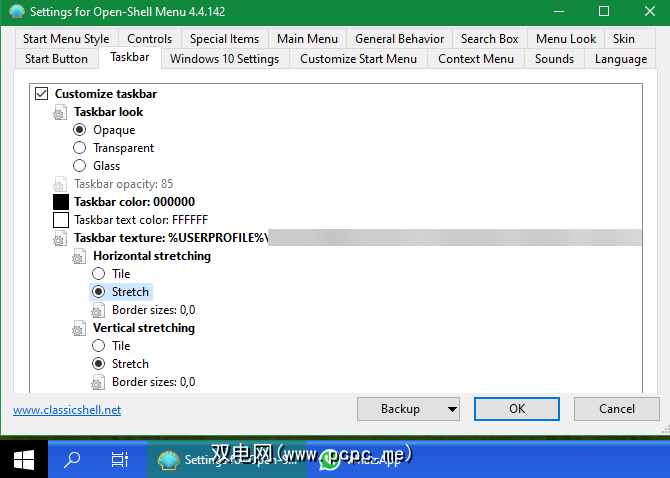Choose Stretch under Horizontal stretching
The image size is (670, 478).
pos(98,292)
